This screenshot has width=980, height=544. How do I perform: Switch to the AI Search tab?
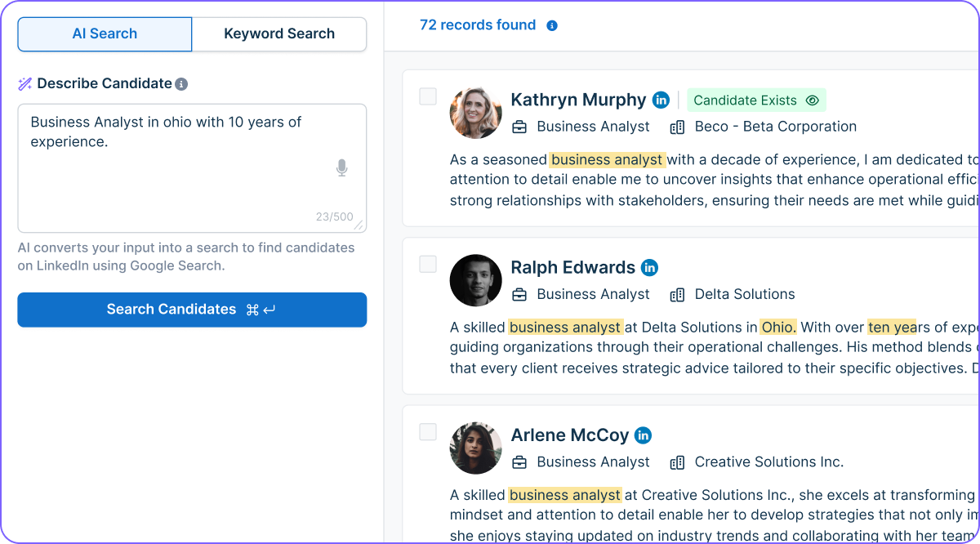(x=105, y=33)
